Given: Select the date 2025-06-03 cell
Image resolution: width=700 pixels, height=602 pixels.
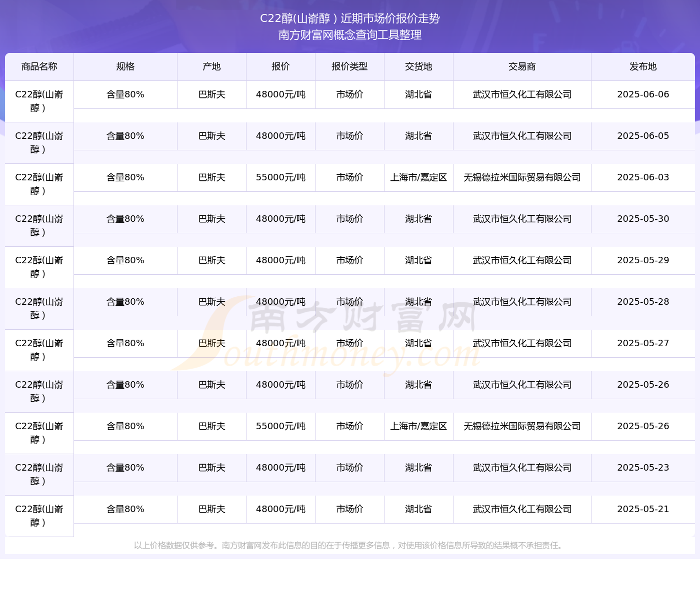Looking at the screenshot, I should [643, 177].
